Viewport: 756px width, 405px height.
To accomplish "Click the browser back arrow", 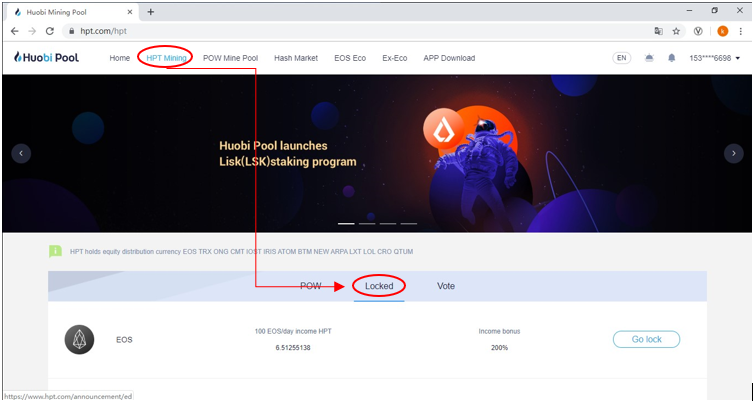I will pyautogui.click(x=14, y=31).
